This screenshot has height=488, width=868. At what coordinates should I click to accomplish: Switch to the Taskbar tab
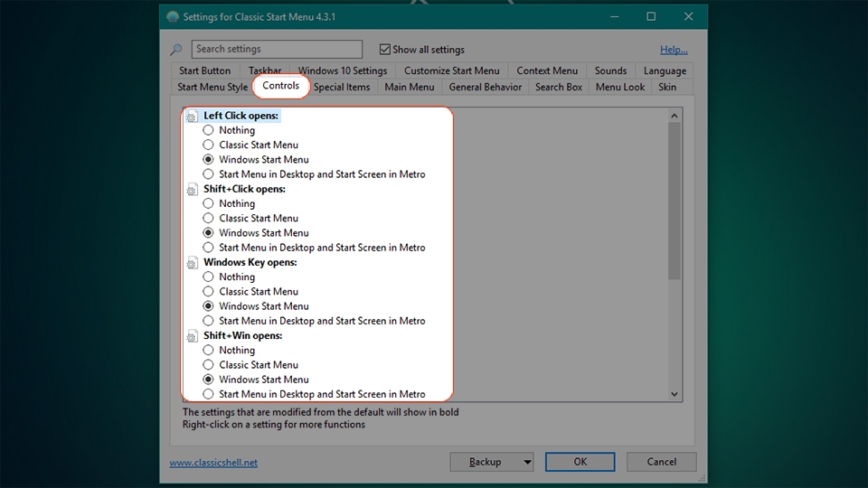pos(265,70)
